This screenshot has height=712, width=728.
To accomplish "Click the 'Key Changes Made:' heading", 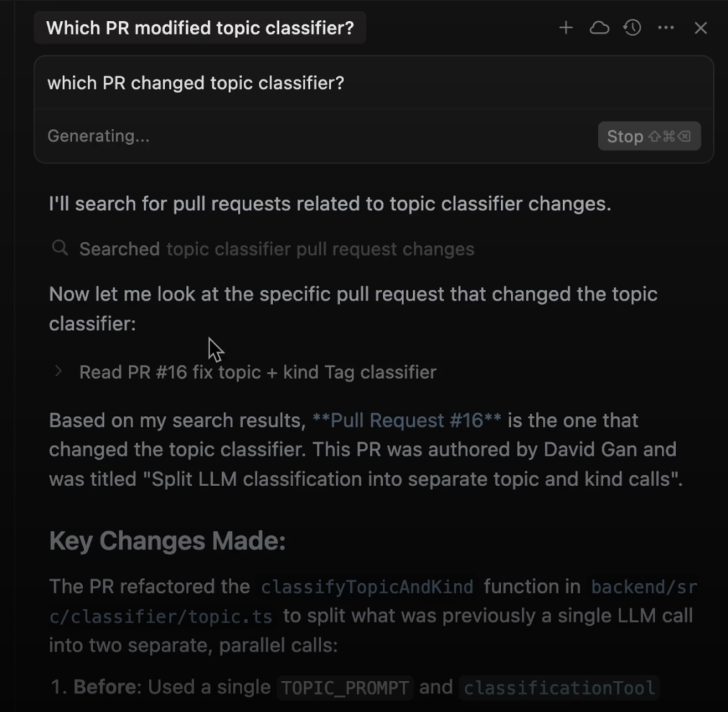I will point(167,541).
